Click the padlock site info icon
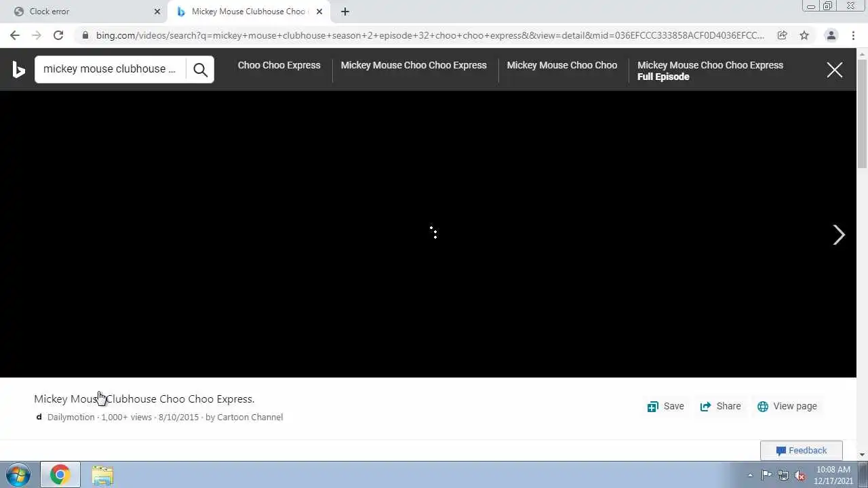Image resolution: width=868 pixels, height=488 pixels. click(85, 35)
